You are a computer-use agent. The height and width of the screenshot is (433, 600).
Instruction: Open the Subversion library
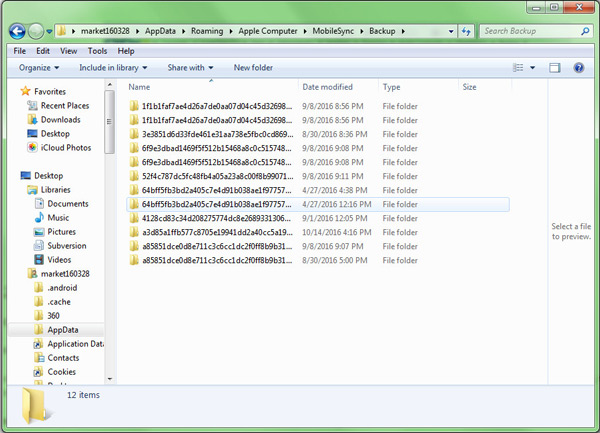pyautogui.click(x=66, y=245)
